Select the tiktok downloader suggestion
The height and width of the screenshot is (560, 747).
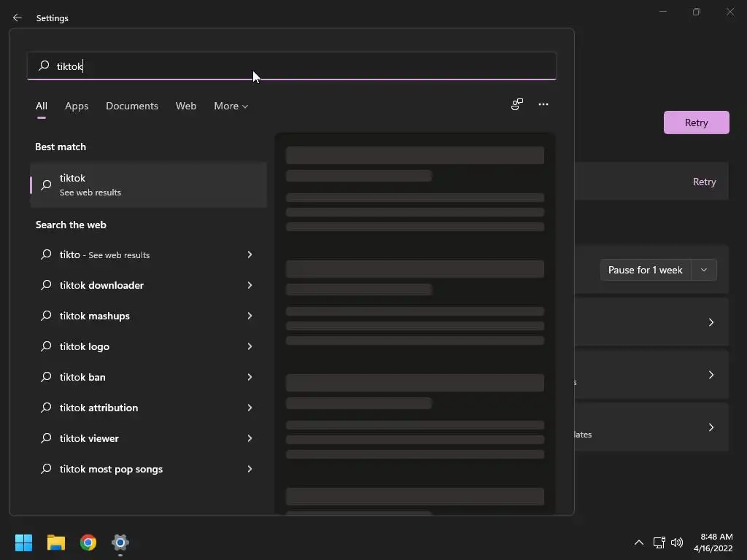[x=148, y=285]
